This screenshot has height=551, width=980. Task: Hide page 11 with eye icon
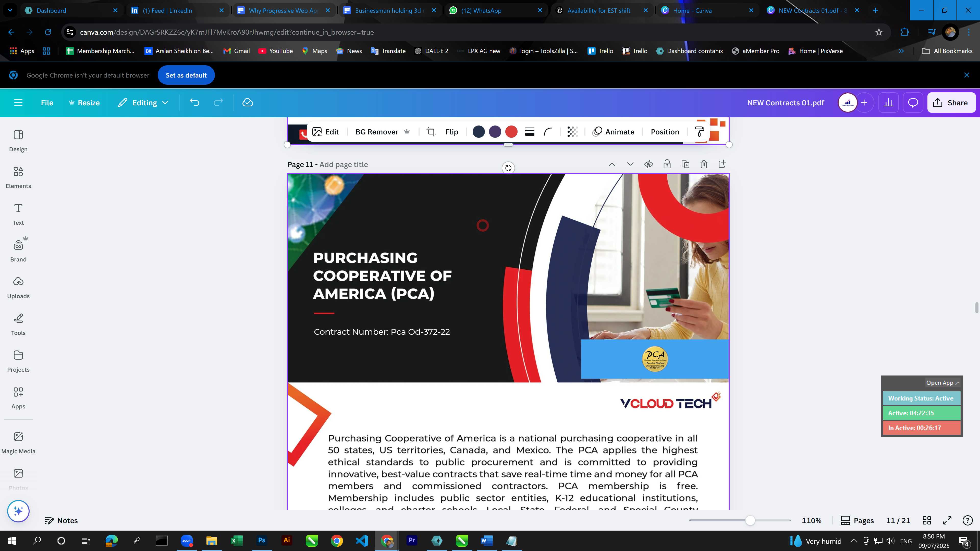pos(649,164)
